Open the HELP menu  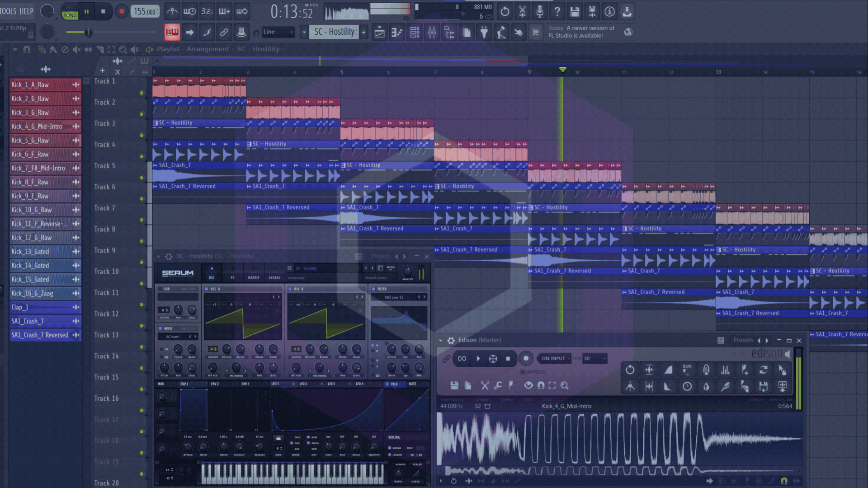tap(26, 11)
